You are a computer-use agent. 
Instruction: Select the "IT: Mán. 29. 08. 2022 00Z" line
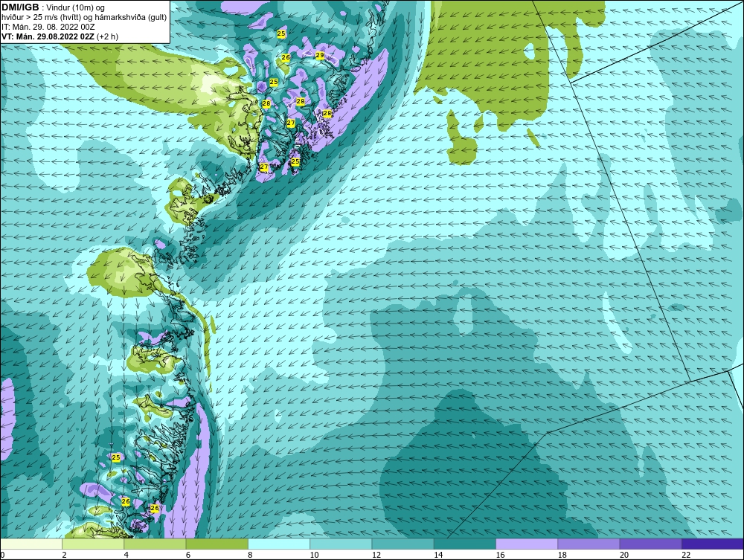(48, 27)
